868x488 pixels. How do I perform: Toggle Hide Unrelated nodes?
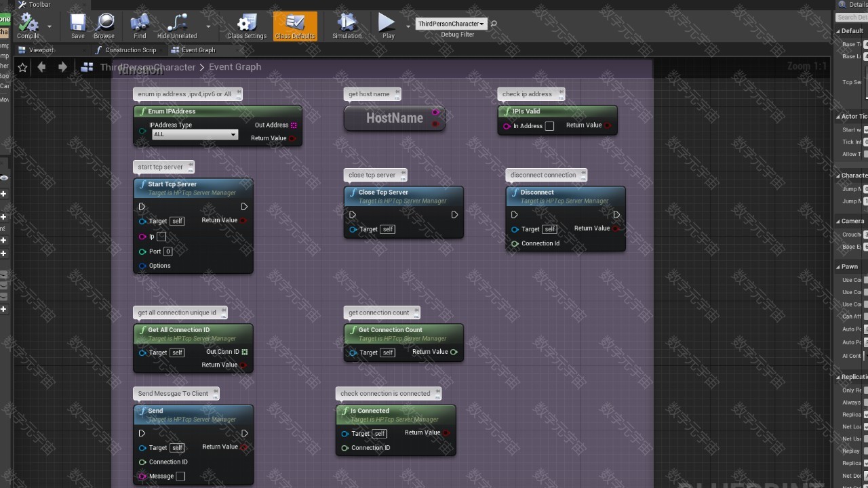(177, 26)
